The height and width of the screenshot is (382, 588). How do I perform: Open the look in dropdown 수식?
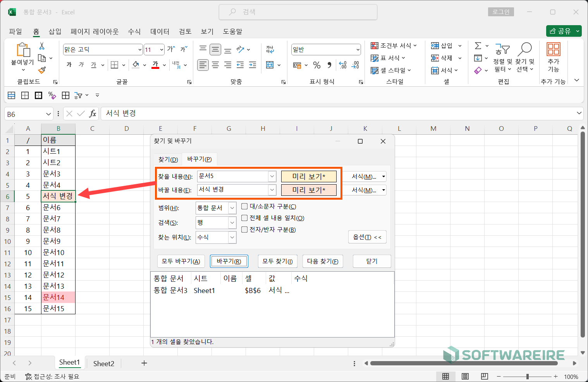232,237
